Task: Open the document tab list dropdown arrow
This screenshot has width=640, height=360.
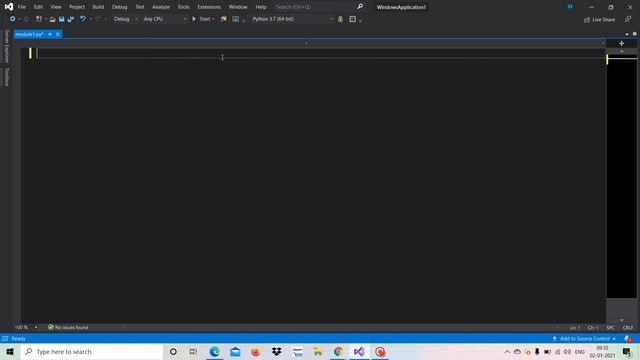Action: [x=627, y=34]
